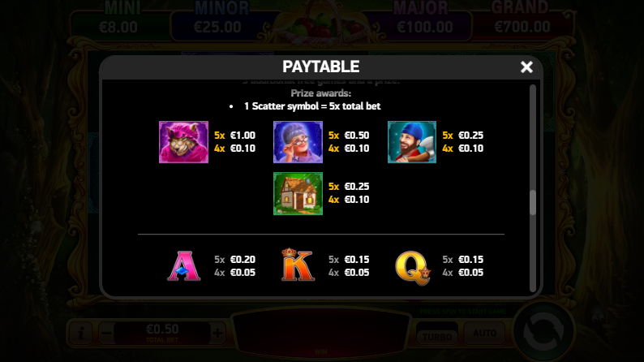
Task: Close the paytable with the X icon
Action: 526,67
